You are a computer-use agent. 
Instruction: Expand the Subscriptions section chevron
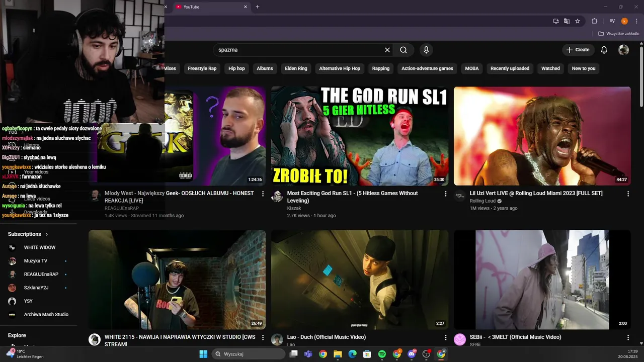pos(47,234)
